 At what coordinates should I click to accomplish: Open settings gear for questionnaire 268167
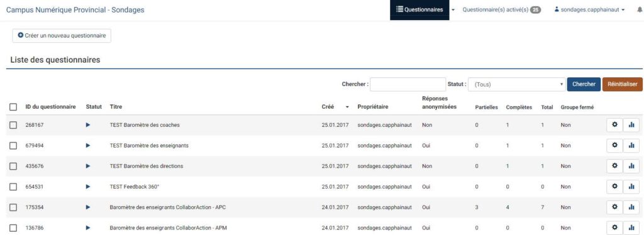tap(614, 125)
